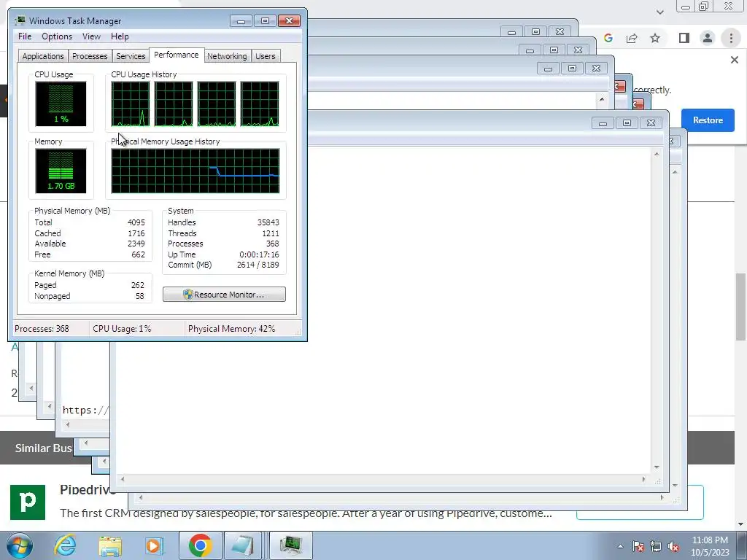Open the File menu in Task Manager
Viewport: 747px width, 560px height.
click(x=25, y=36)
